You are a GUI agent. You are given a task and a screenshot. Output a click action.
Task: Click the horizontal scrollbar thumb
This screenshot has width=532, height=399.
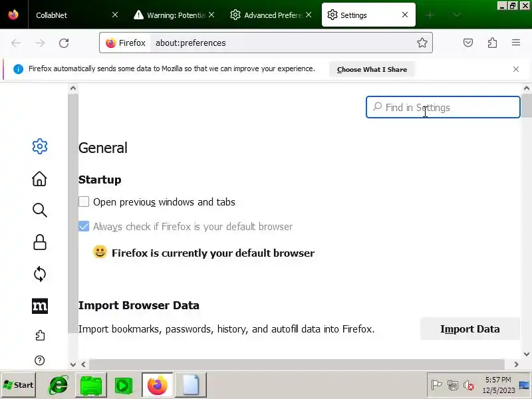coord(297,364)
